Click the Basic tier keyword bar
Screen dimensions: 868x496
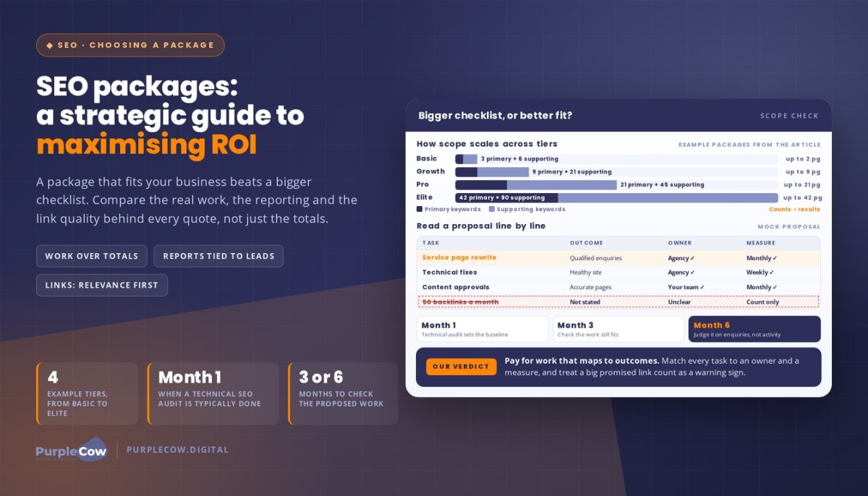(616, 159)
